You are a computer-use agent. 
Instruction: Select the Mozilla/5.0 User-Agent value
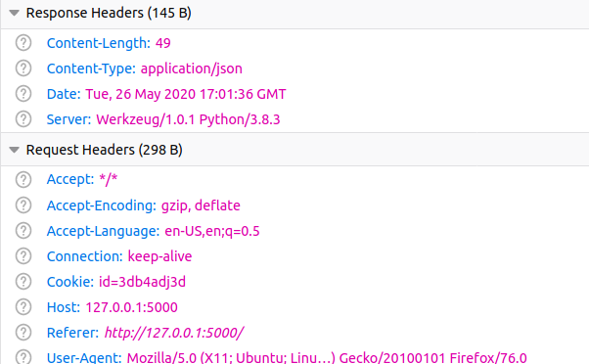coord(327,357)
